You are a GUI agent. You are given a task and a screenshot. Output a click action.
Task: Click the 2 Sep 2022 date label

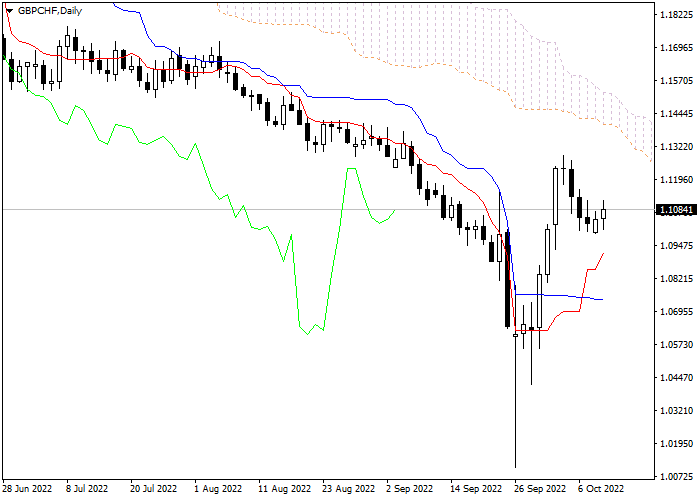[x=410, y=489]
